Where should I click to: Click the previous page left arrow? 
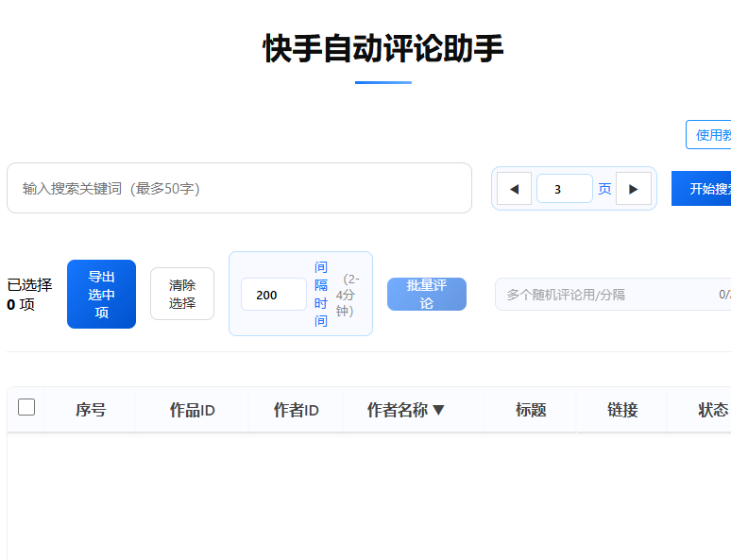(514, 189)
